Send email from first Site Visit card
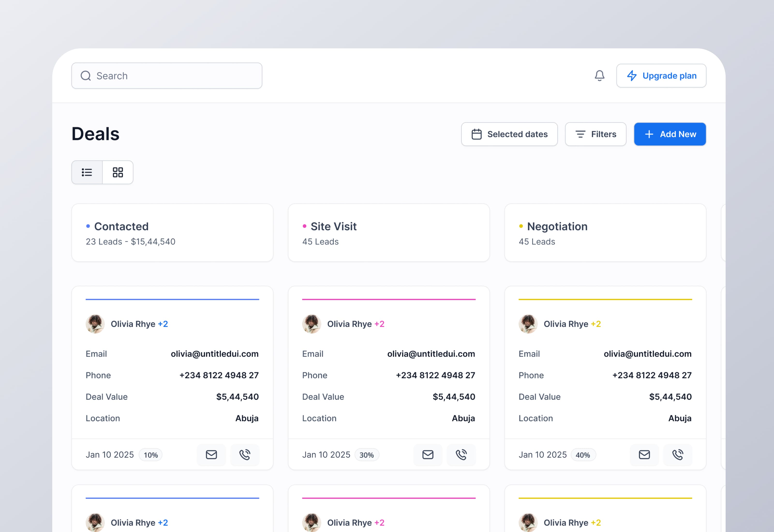The height and width of the screenshot is (532, 774). click(428, 455)
